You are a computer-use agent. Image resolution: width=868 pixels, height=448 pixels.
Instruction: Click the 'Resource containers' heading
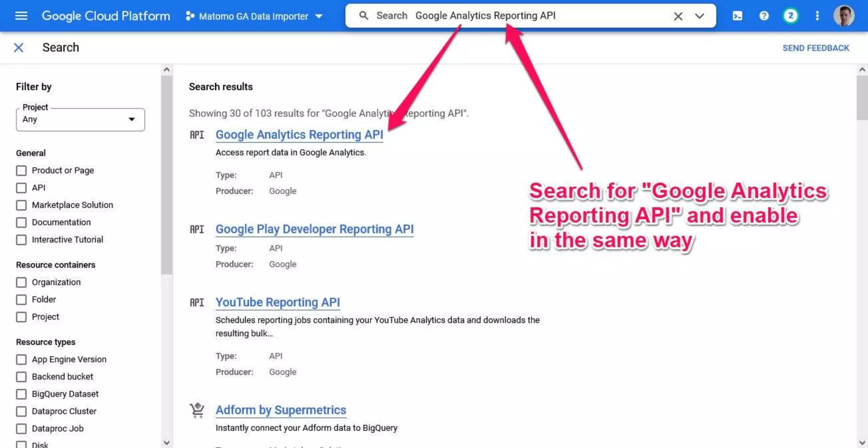click(56, 265)
